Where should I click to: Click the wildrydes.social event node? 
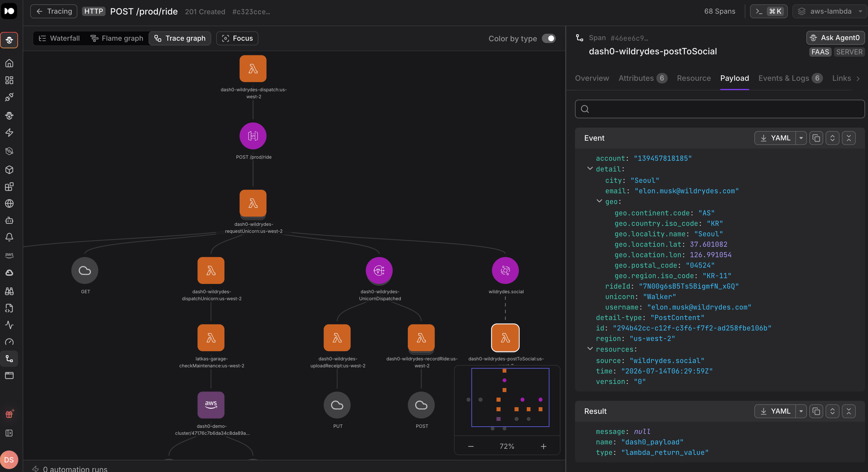pyautogui.click(x=505, y=271)
